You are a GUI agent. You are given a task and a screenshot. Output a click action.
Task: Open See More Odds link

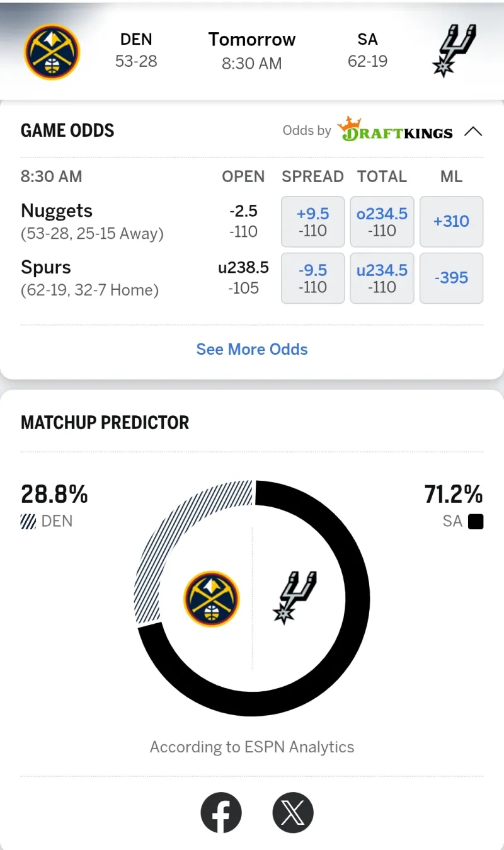(252, 349)
